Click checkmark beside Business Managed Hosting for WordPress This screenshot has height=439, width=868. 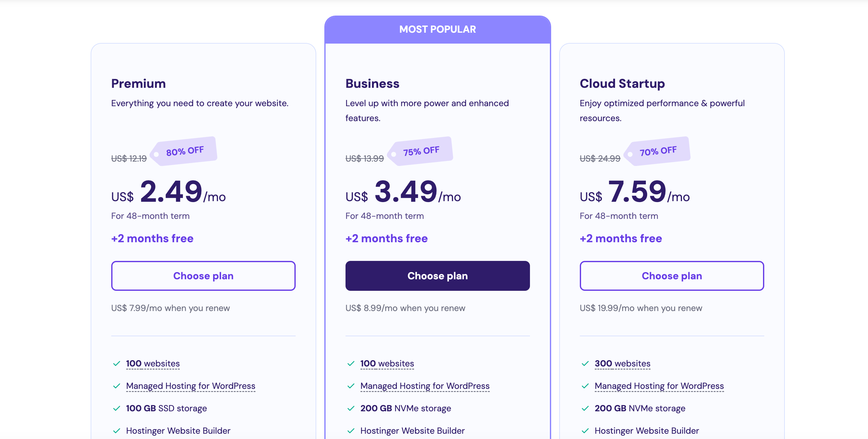351,386
